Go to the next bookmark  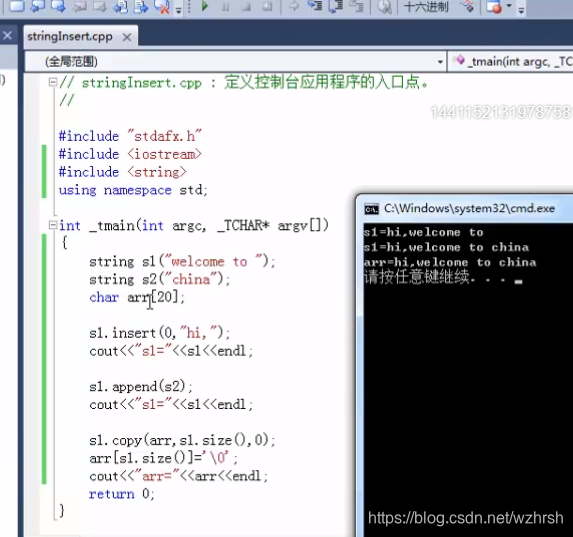coord(58,6)
